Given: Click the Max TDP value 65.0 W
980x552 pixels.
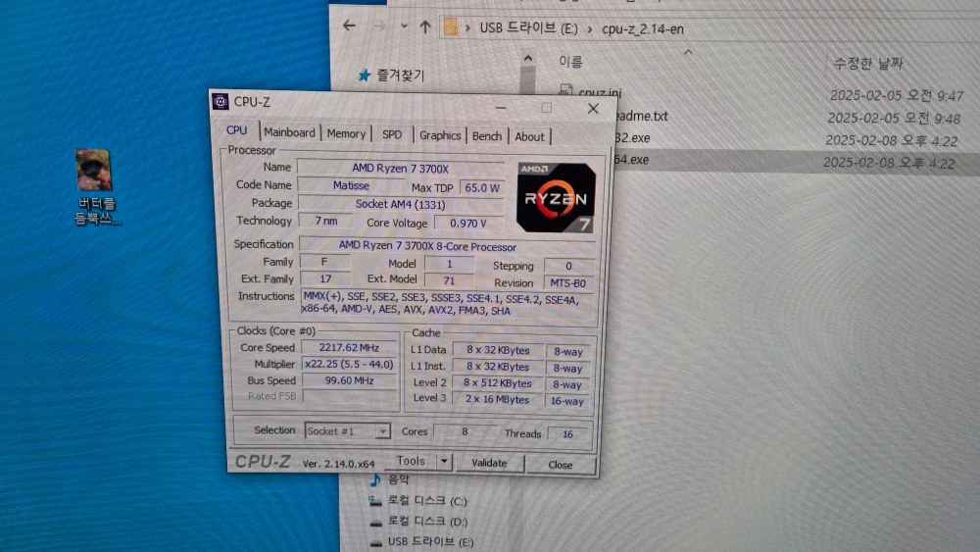Looking at the screenshot, I should click(x=482, y=187).
